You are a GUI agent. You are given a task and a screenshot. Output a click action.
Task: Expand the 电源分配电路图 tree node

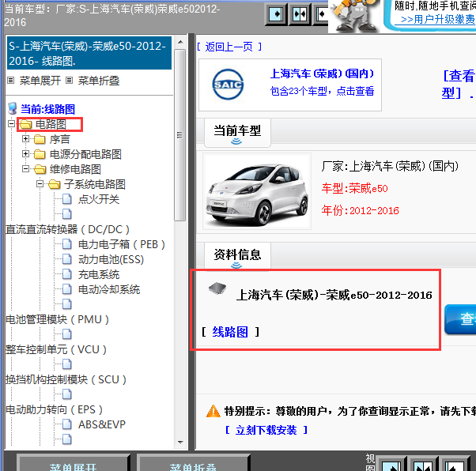[25, 153]
